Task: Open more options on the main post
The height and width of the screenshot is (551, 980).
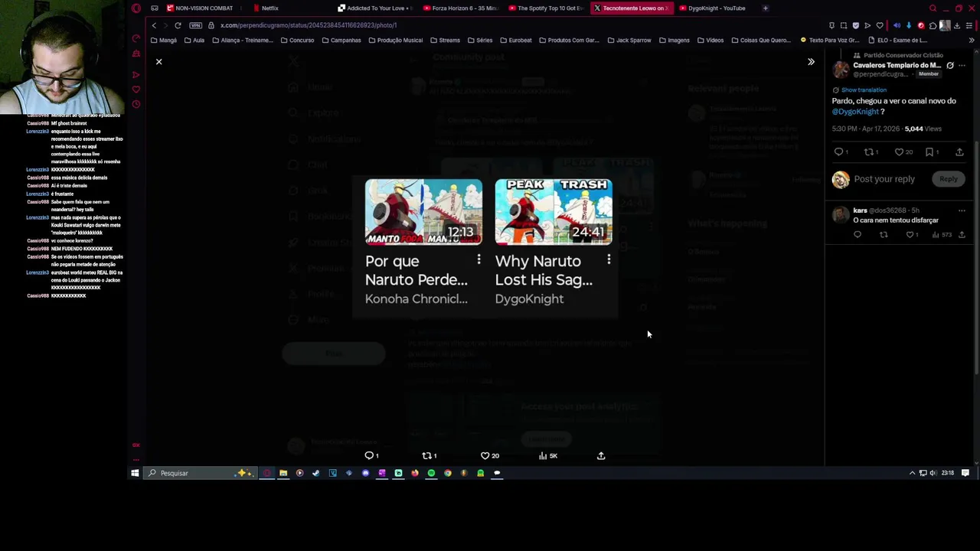Action: pos(962,65)
